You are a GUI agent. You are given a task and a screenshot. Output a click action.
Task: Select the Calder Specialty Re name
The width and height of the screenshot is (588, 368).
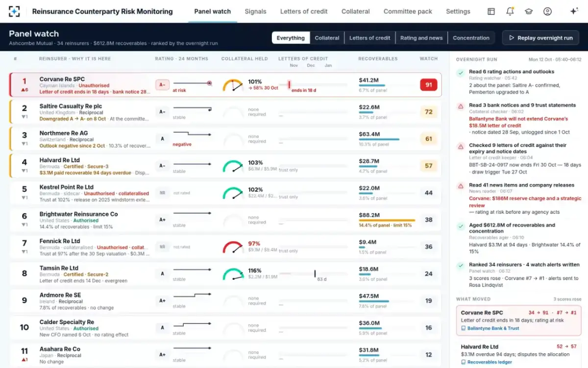tap(67, 322)
